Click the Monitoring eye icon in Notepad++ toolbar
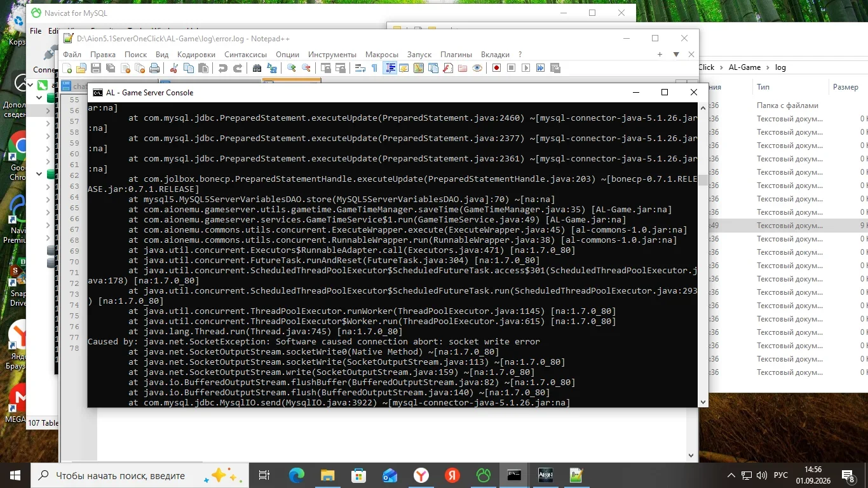The width and height of the screenshot is (868, 488). coord(477,68)
